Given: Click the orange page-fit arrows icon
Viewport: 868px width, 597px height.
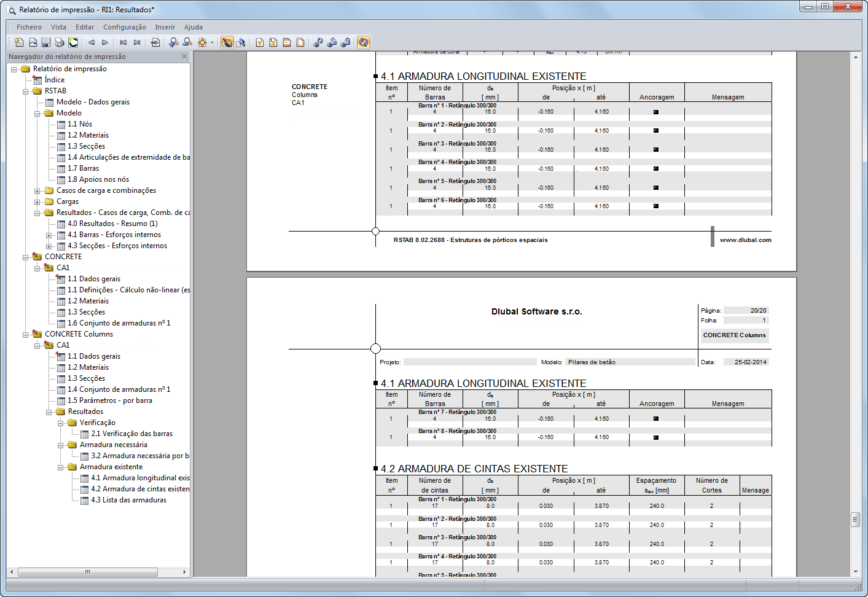Looking at the screenshot, I should (202, 42).
